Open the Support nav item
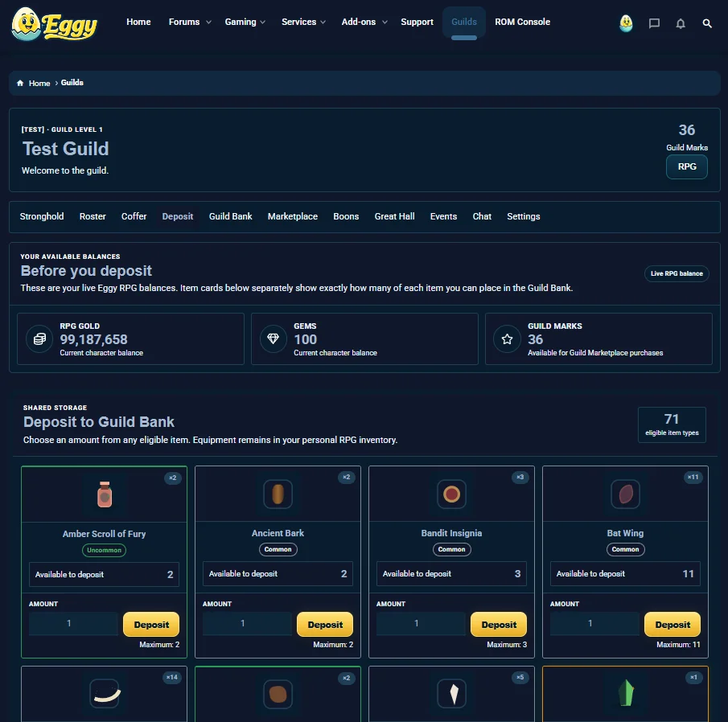The height and width of the screenshot is (722, 728). coord(417,22)
